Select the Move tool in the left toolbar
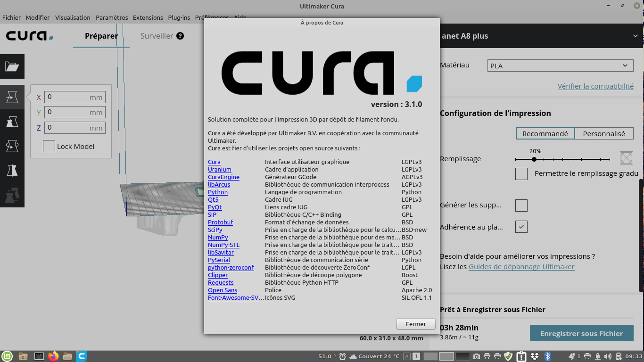644x362 pixels. 12,98
